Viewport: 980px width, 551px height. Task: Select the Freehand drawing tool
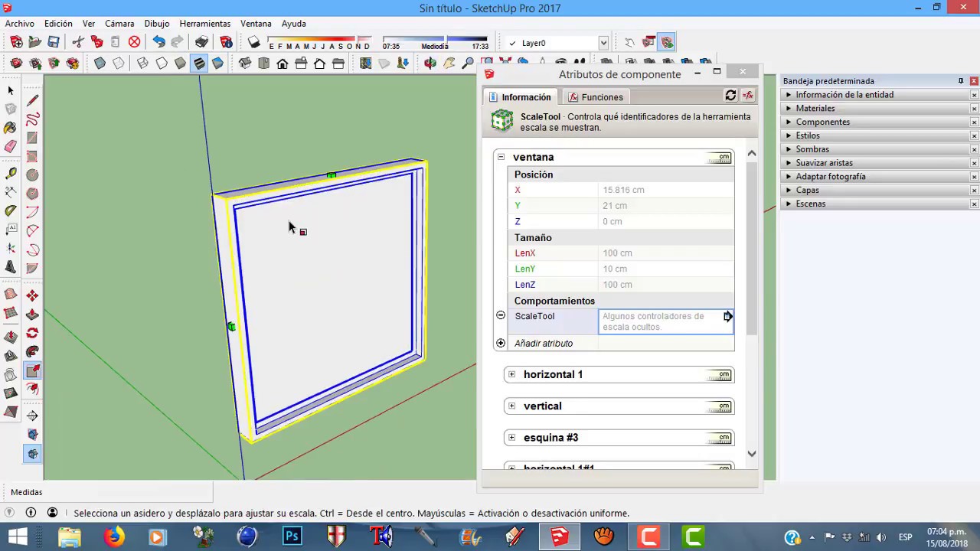(32, 119)
